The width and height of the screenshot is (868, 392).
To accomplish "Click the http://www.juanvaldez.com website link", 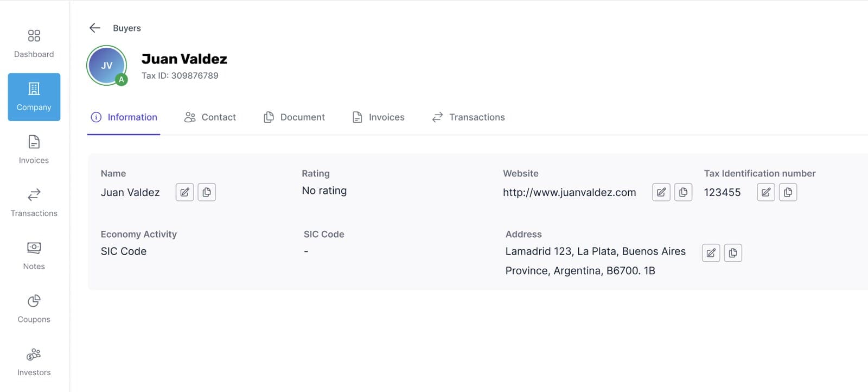I will tap(569, 192).
